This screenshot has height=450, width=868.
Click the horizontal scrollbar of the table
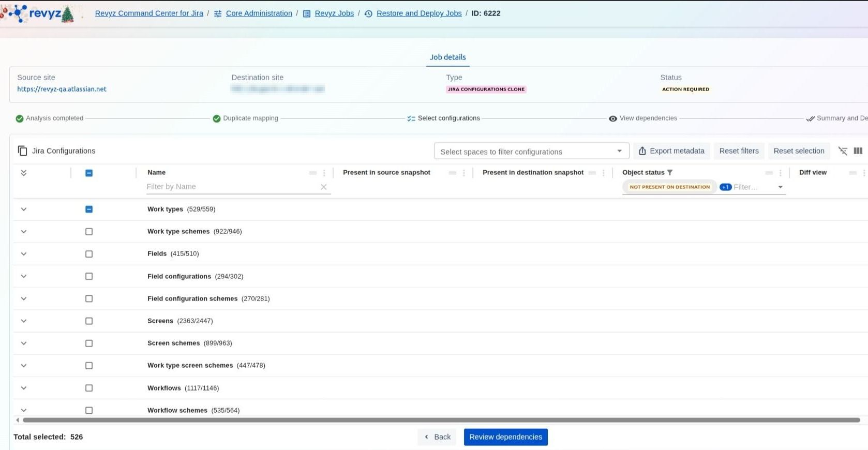(441, 420)
